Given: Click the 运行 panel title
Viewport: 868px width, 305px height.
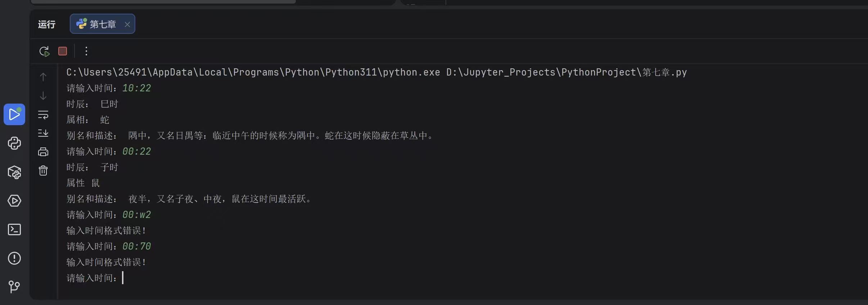Looking at the screenshot, I should click(x=47, y=24).
